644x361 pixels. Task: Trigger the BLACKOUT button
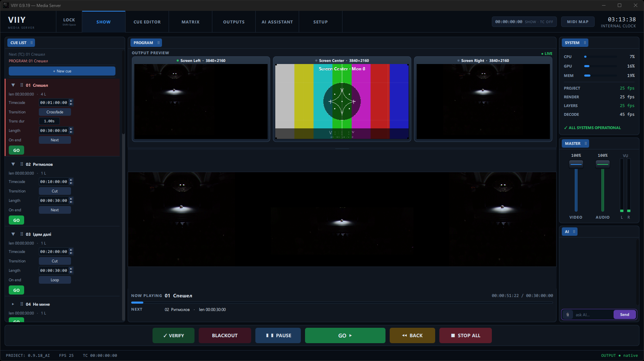[x=225, y=335]
